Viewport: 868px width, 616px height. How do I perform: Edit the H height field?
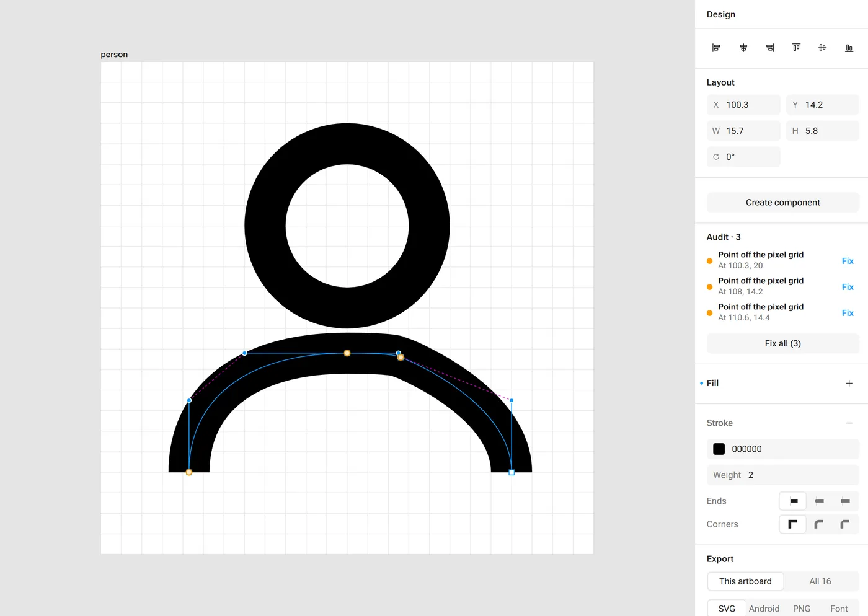[823, 131]
